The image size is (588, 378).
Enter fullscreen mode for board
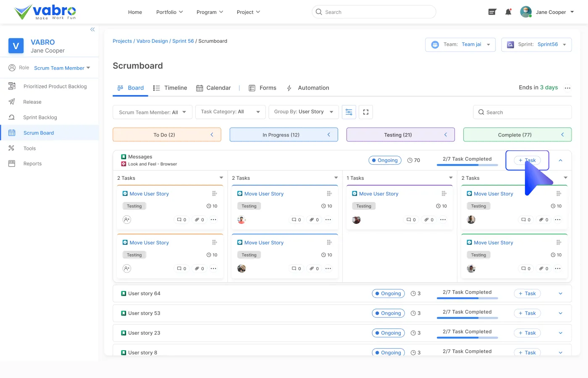coord(366,112)
